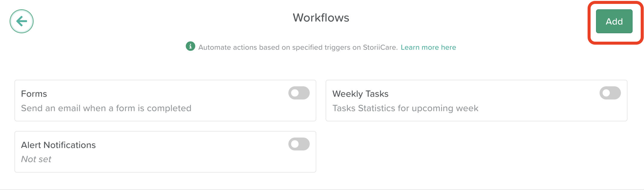This screenshot has height=190, width=644.
Task: Enable the Forms workflow toggle
Action: [299, 93]
